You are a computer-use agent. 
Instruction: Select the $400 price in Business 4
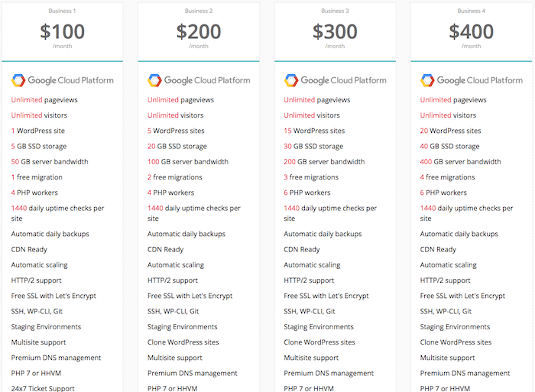(472, 31)
